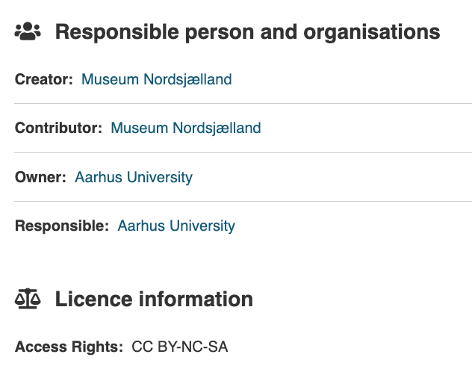This screenshot has width=472, height=372.
Task: Click 'Responsible' in the large section heading
Action: 117,32
